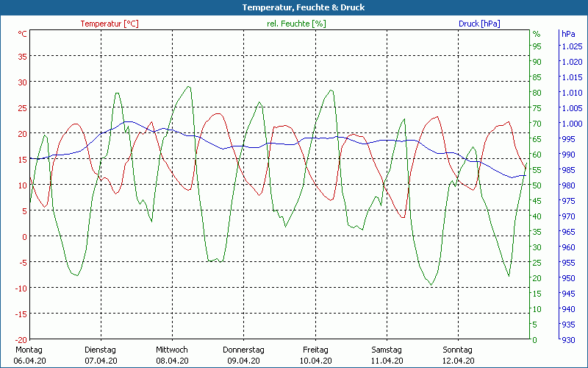Click the blue hPa axis unit label
Viewport: 588px width, 368px height.
(x=568, y=34)
